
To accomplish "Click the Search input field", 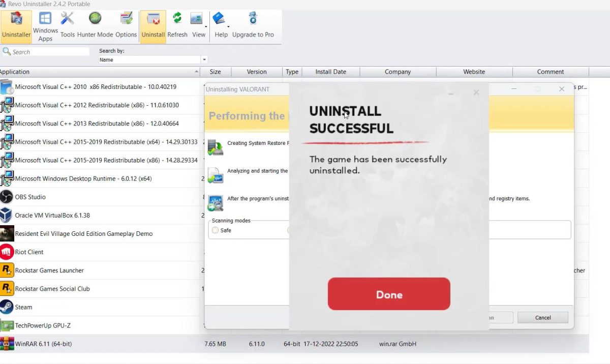I will 50,52.
